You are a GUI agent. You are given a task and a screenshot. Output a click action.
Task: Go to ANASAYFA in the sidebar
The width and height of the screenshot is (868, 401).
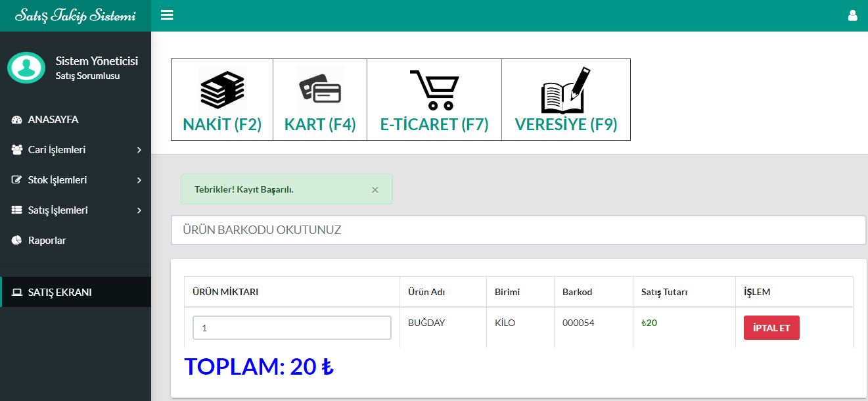click(53, 120)
